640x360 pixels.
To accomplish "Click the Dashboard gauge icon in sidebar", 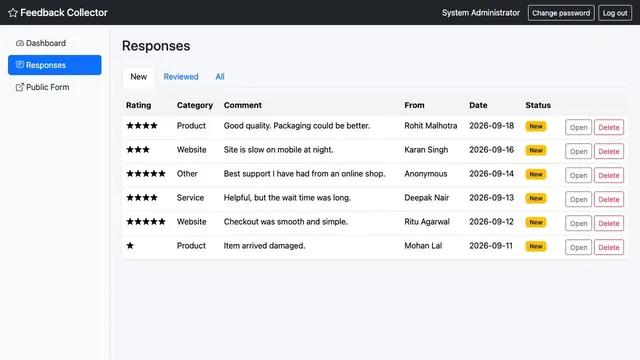I will (x=20, y=43).
